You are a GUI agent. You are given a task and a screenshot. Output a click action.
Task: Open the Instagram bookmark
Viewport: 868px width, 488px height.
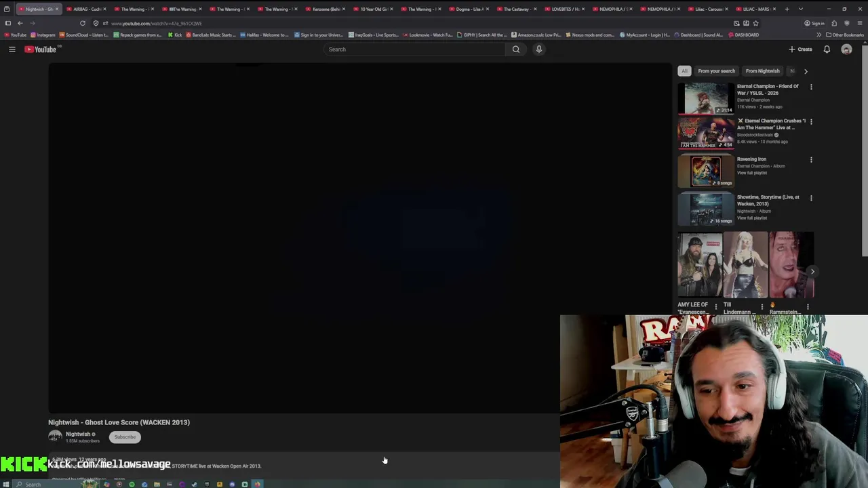click(x=43, y=35)
